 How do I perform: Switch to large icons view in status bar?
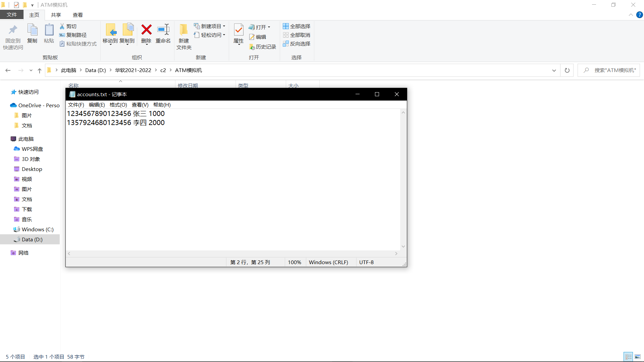(x=638, y=357)
